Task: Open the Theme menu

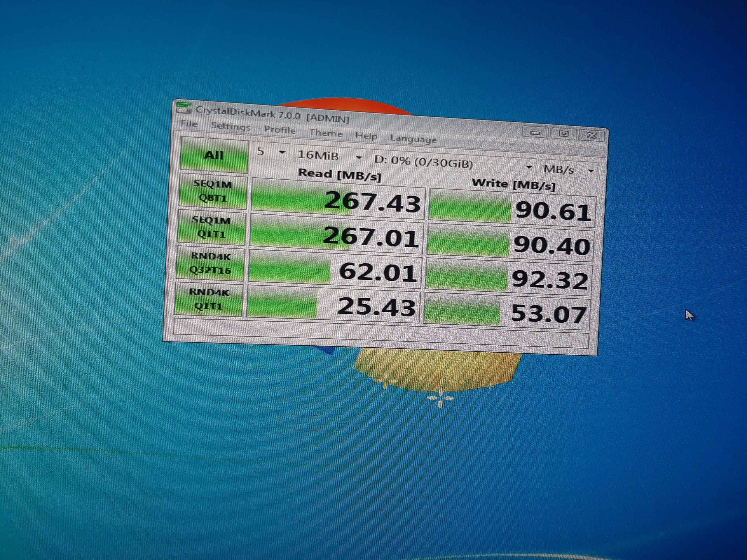Action: tap(326, 133)
